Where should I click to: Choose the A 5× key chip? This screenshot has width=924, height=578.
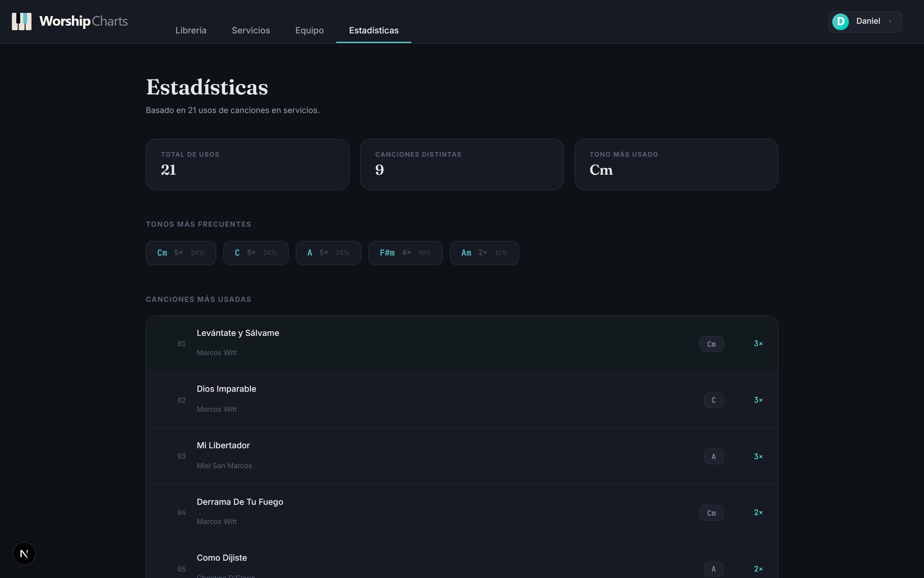(x=328, y=253)
